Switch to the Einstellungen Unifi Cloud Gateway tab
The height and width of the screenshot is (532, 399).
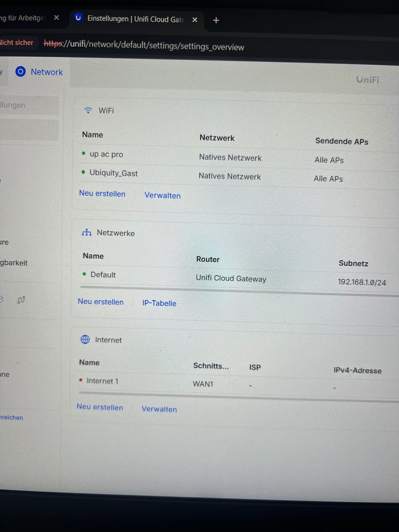[x=136, y=19]
